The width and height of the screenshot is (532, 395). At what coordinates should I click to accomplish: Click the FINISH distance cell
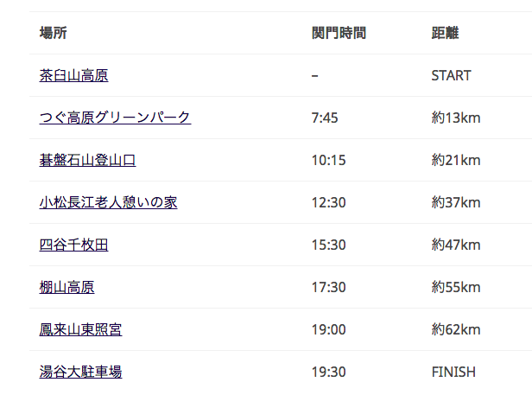[453, 372]
